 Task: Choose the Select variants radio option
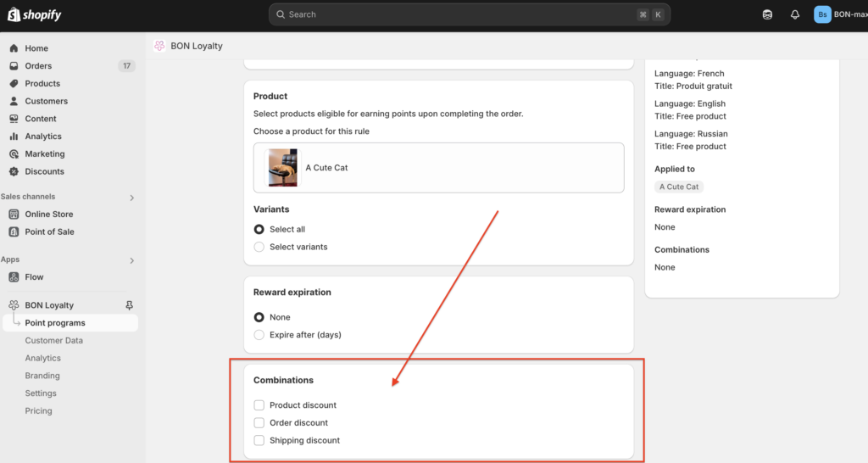[259, 247]
